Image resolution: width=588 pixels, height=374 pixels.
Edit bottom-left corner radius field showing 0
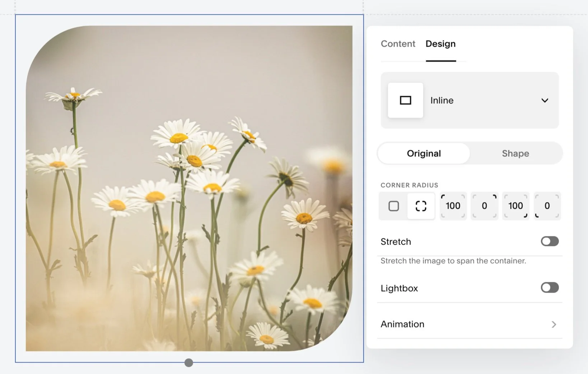click(x=547, y=206)
